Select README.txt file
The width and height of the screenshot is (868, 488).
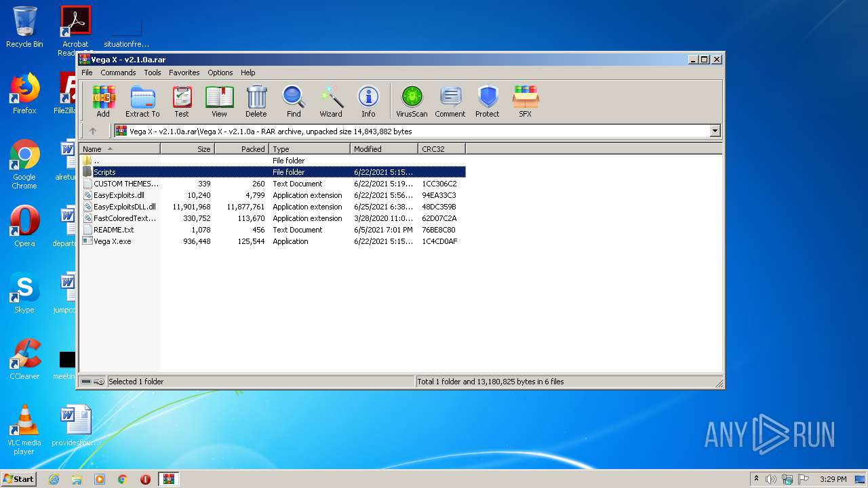[273, 230]
